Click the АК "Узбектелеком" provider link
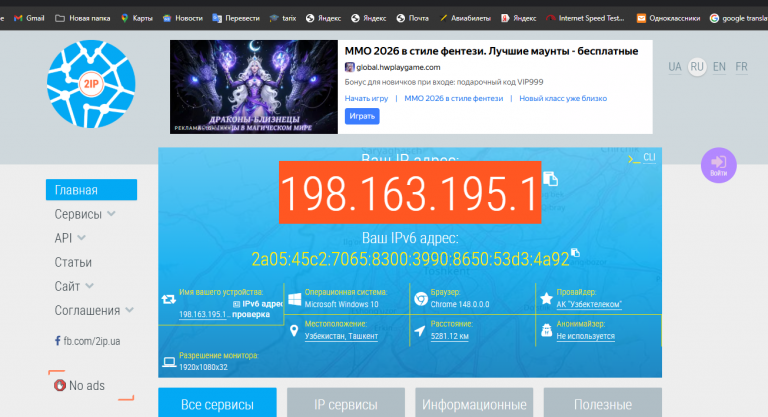768x417 pixels. click(x=589, y=304)
